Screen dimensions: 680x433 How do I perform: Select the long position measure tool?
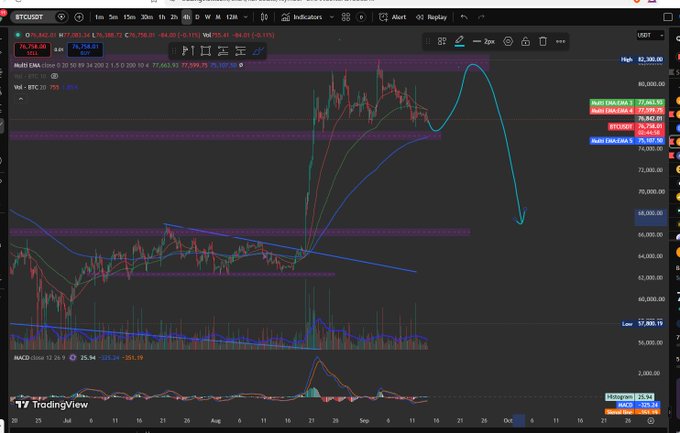(x=188, y=51)
